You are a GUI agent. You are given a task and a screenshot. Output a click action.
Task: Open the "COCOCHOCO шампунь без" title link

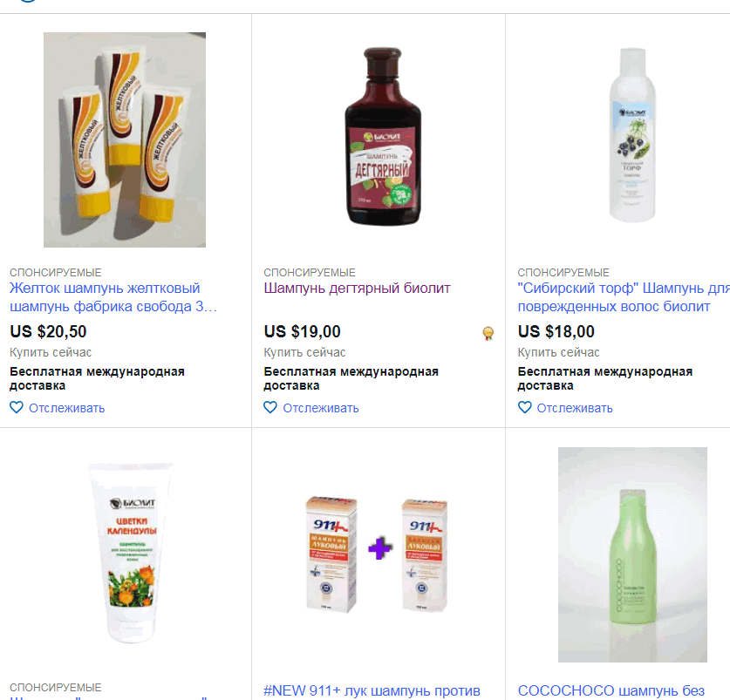point(611,690)
